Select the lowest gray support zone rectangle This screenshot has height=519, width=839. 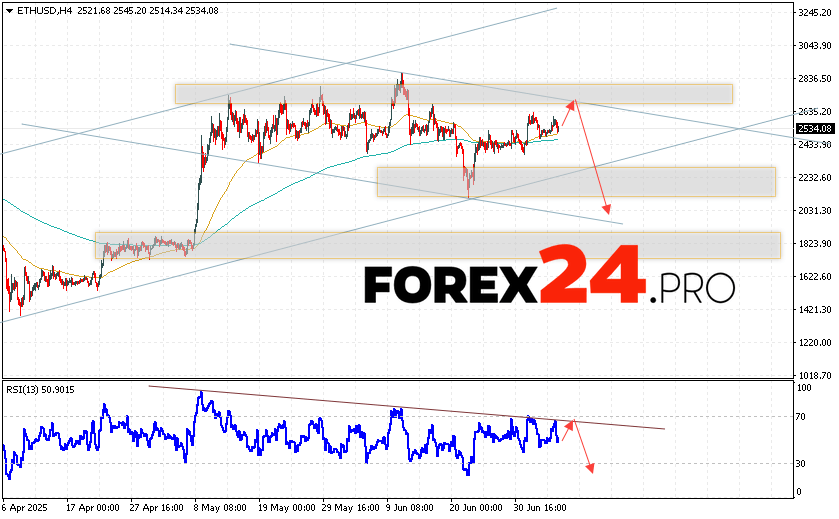437,245
